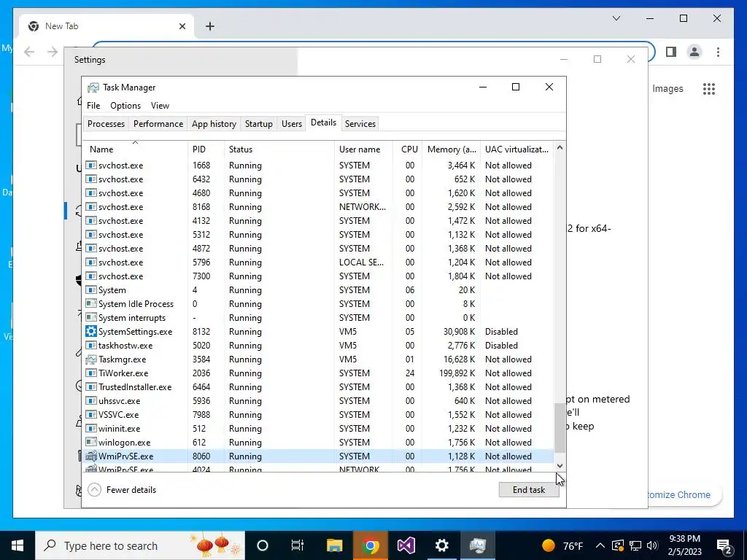Viewport: 747px width, 560px height.
Task: Switch to the Performance tab
Action: click(x=158, y=124)
